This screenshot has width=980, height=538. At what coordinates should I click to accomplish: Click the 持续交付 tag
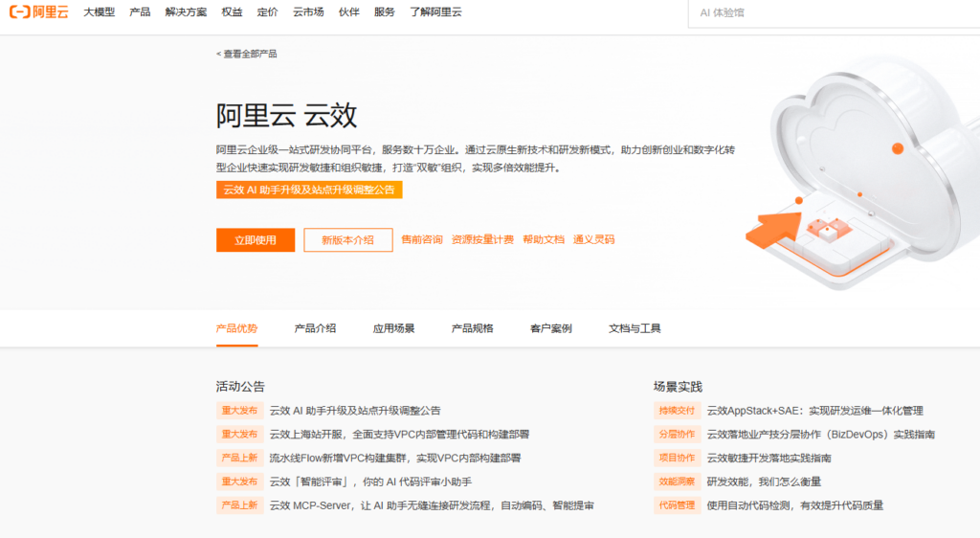point(677,411)
